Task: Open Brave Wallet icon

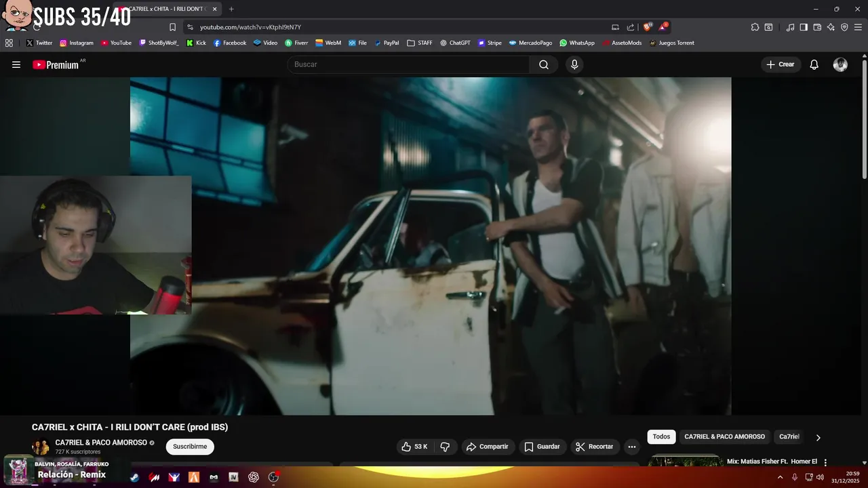Action: tap(817, 27)
